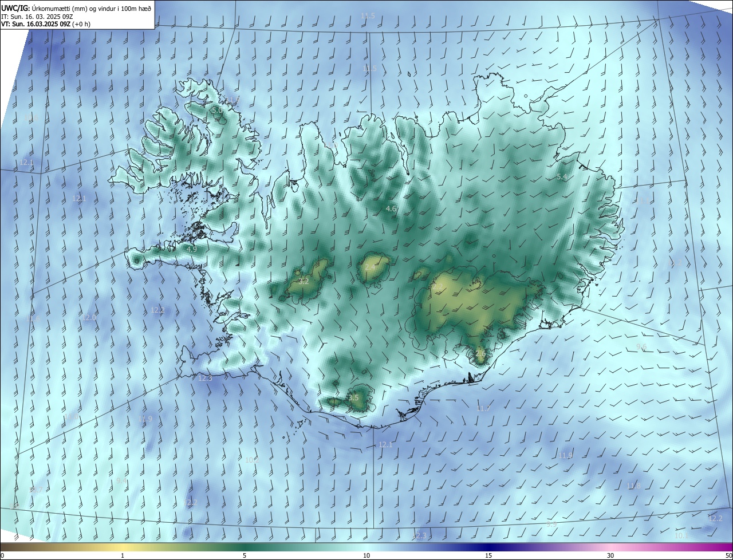Click the 'IT: Sun. 16. 03. 2025 09Z' line
Viewport: 733px width, 560px height.
click(37, 16)
